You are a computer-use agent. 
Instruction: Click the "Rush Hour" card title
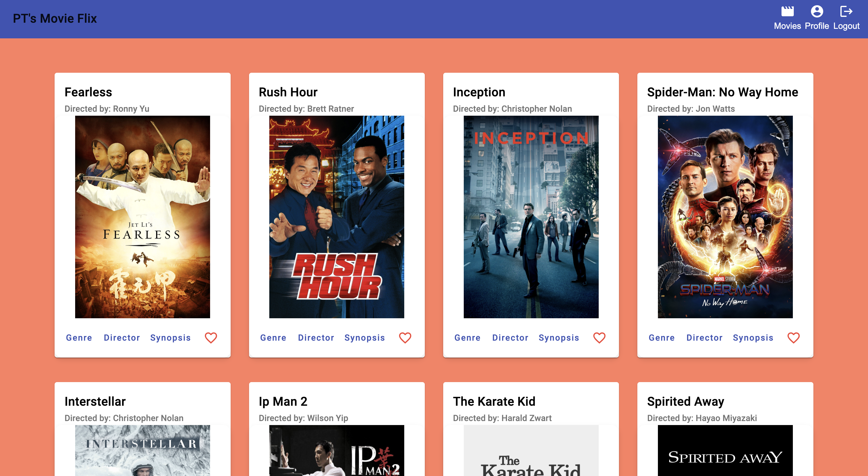coord(288,92)
